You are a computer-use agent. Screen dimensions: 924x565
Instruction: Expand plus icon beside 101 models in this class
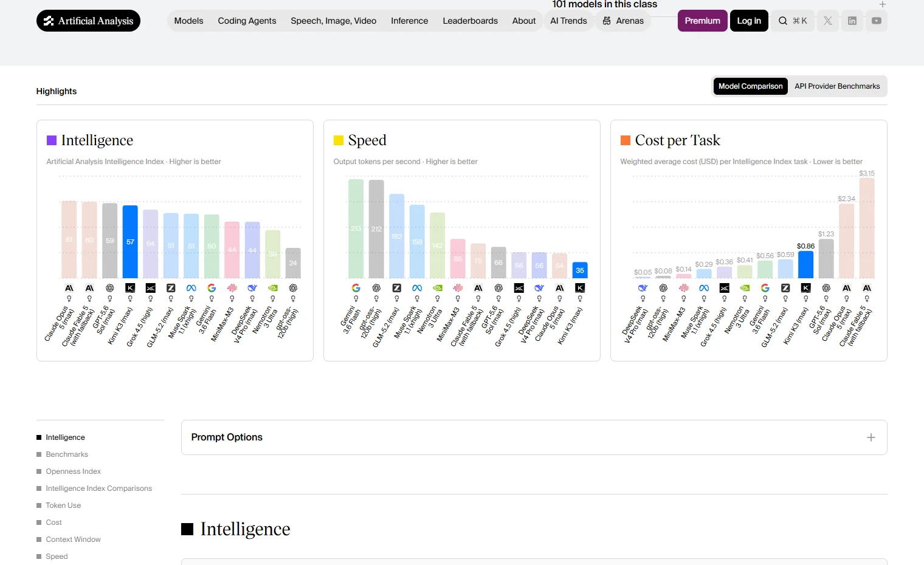coord(883,4)
